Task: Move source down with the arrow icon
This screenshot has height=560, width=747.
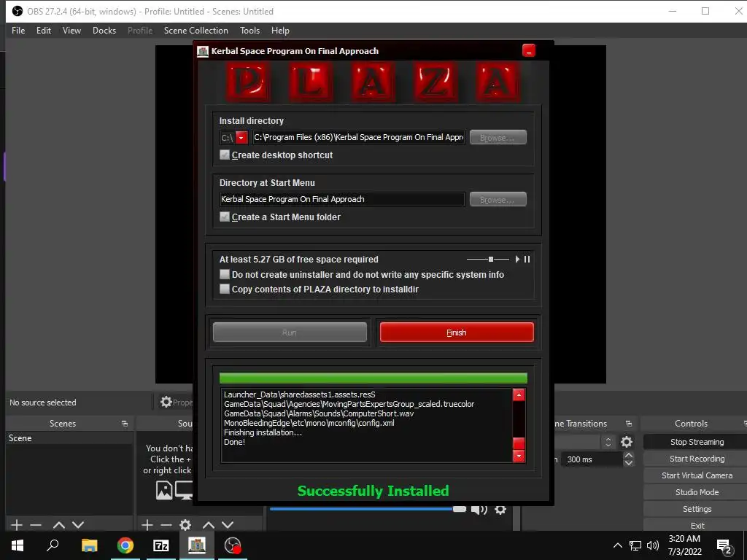Action: click(x=228, y=525)
